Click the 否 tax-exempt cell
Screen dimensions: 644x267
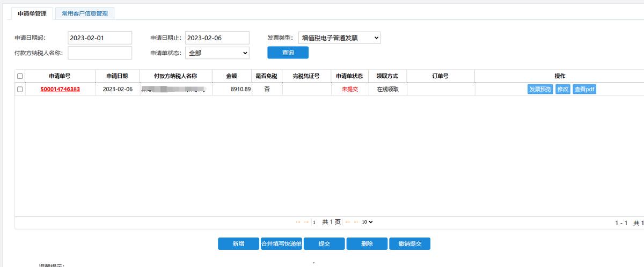click(x=267, y=90)
